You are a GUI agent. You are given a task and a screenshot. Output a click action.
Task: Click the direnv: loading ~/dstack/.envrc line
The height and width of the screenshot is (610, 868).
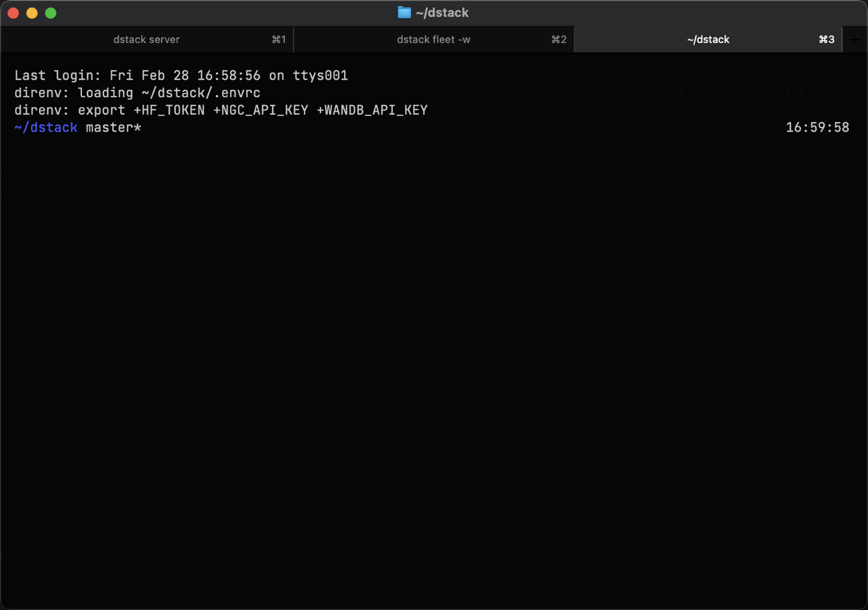[x=137, y=93]
